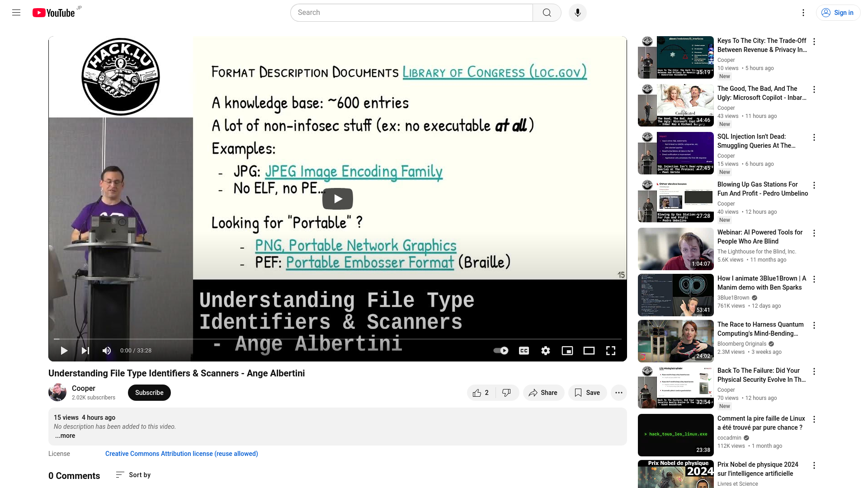Save the video to a playlist

(587, 393)
